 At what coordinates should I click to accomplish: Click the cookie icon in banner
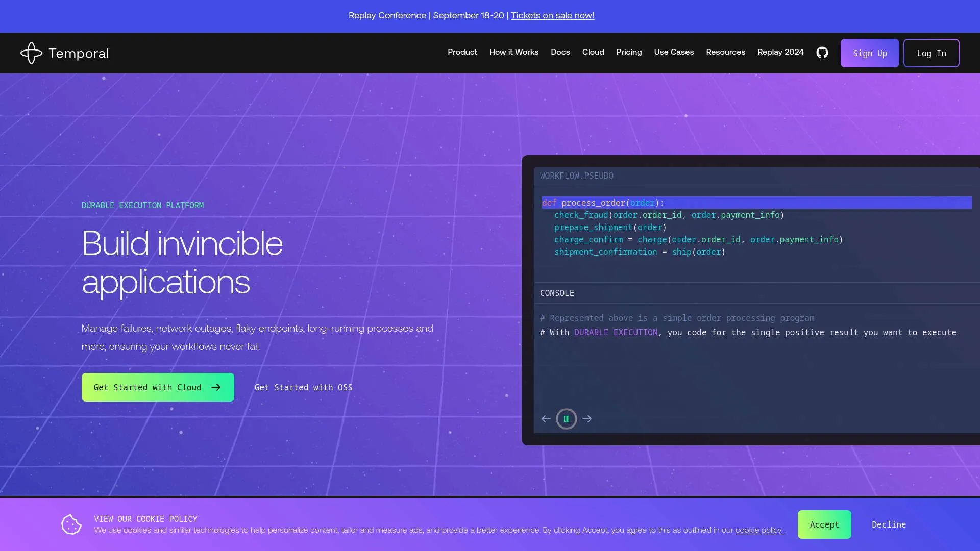pyautogui.click(x=71, y=524)
